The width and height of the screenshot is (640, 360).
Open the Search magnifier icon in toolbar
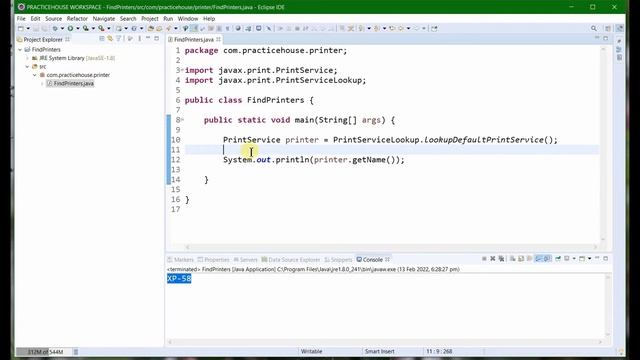click(594, 28)
